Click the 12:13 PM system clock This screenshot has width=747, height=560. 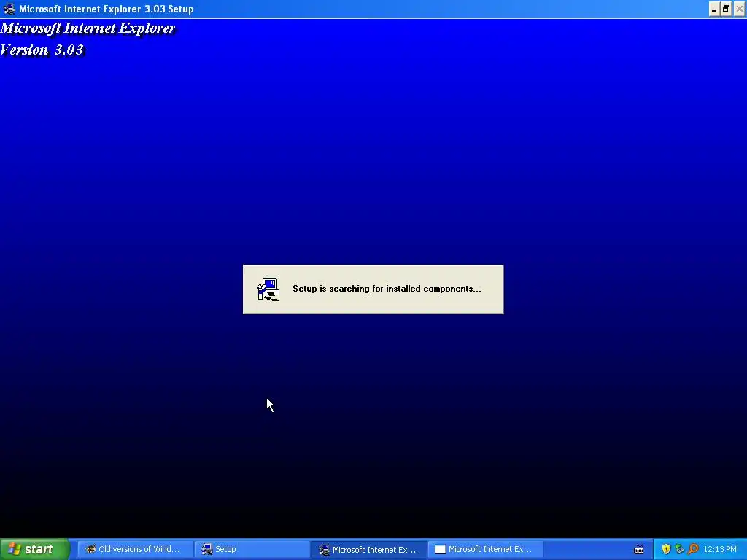720,549
